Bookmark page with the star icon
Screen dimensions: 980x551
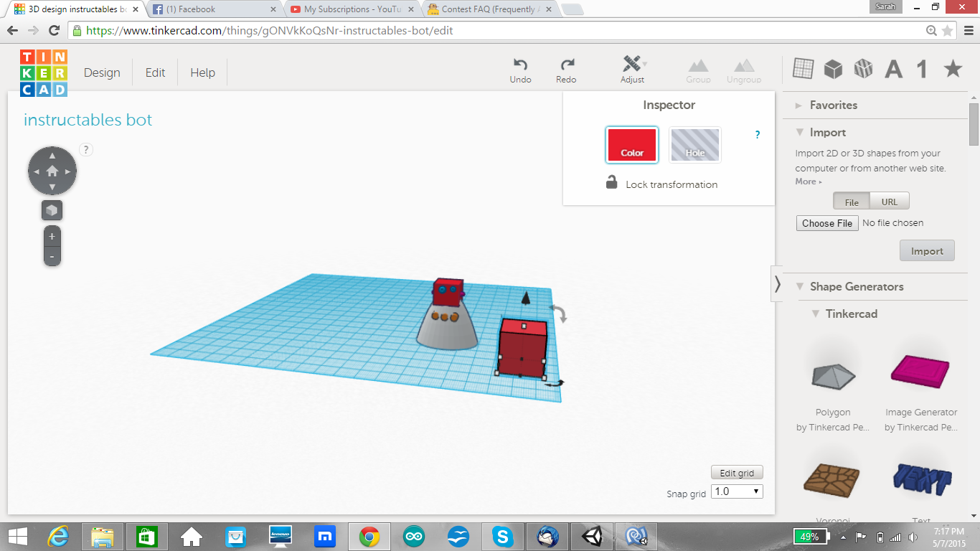tap(948, 31)
